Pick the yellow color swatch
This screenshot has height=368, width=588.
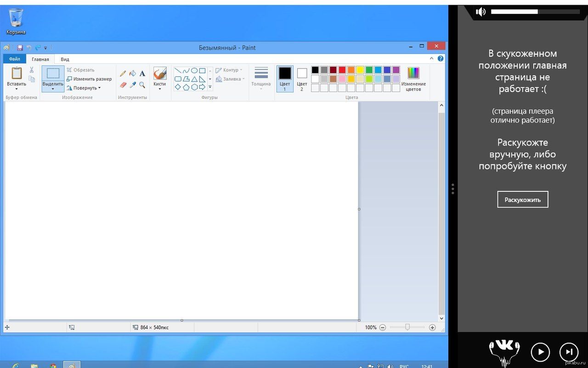360,70
